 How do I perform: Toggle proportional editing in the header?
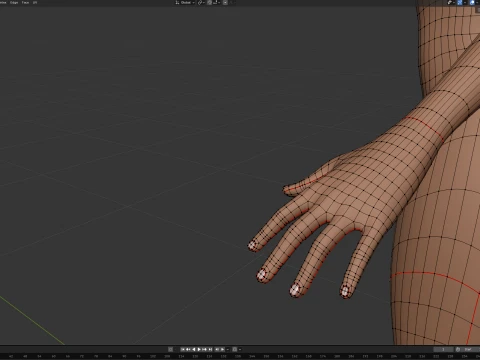tap(225, 2)
